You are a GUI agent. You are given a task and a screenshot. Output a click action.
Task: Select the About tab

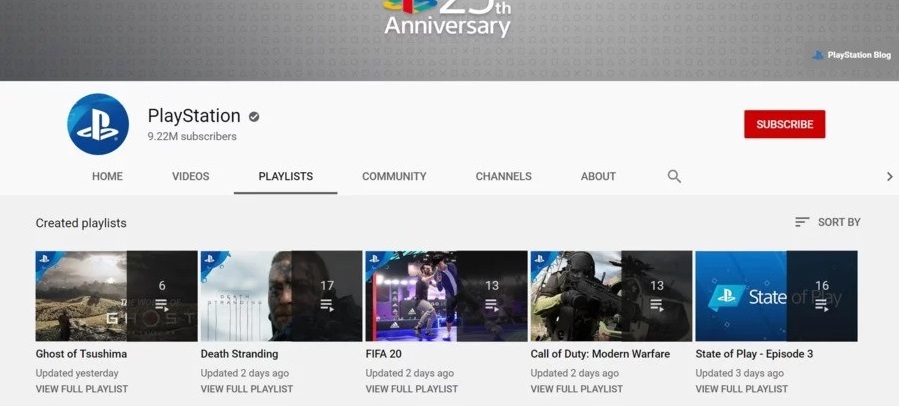pos(598,177)
